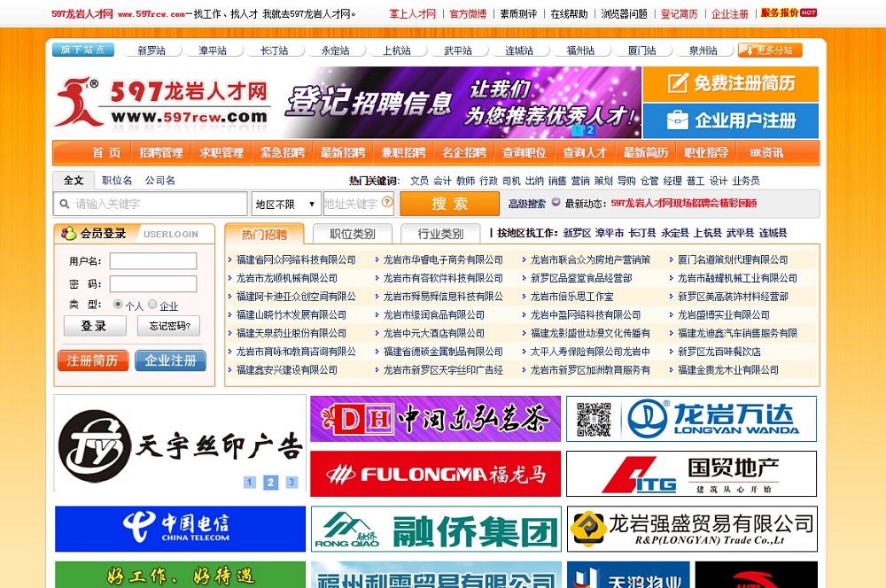Open the 紧急招聘 navigation item
This screenshot has width=886, height=588.
pos(282,152)
